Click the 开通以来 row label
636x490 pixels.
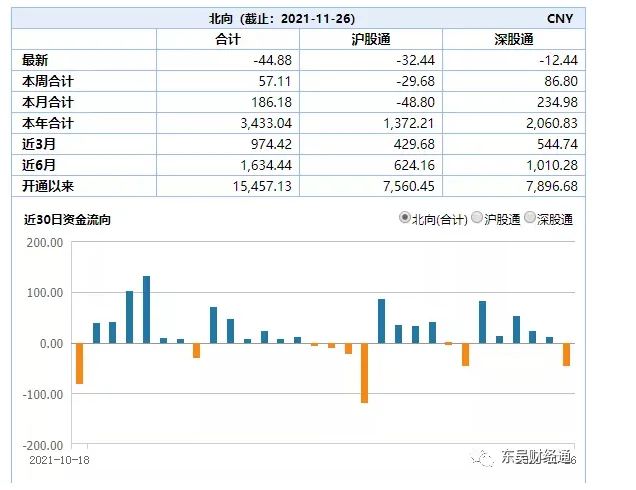[x=48, y=187]
